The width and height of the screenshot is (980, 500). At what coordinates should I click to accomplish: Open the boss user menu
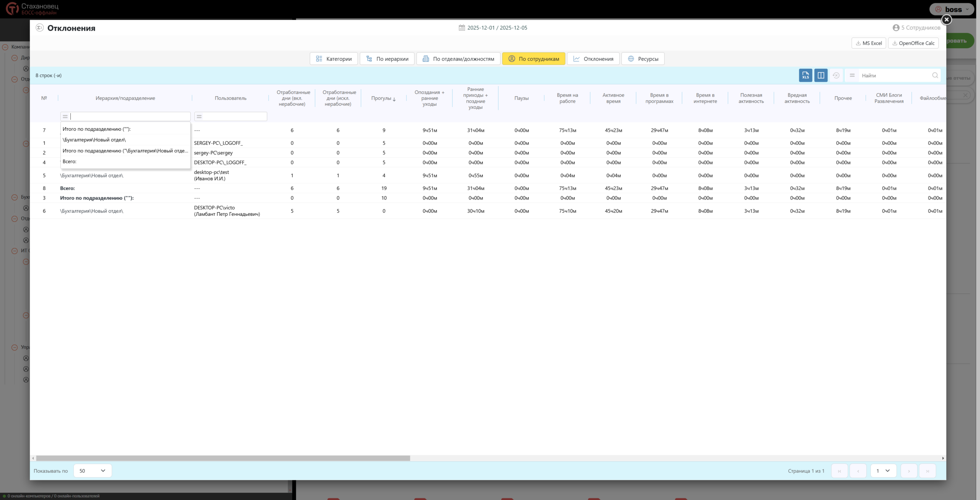click(952, 10)
